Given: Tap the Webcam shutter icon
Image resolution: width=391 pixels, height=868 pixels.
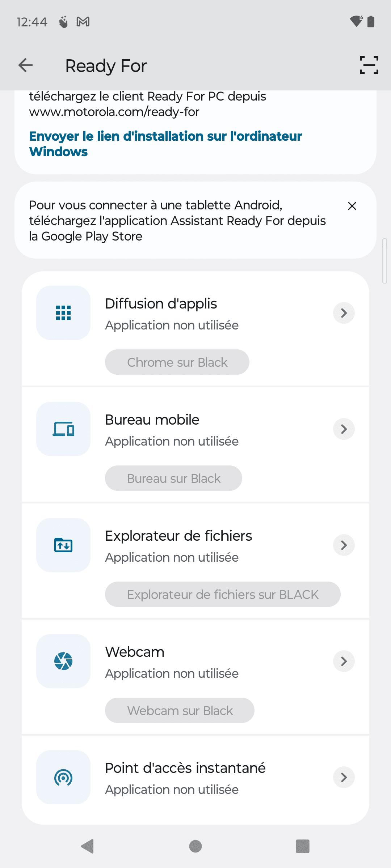Looking at the screenshot, I should point(63,661).
